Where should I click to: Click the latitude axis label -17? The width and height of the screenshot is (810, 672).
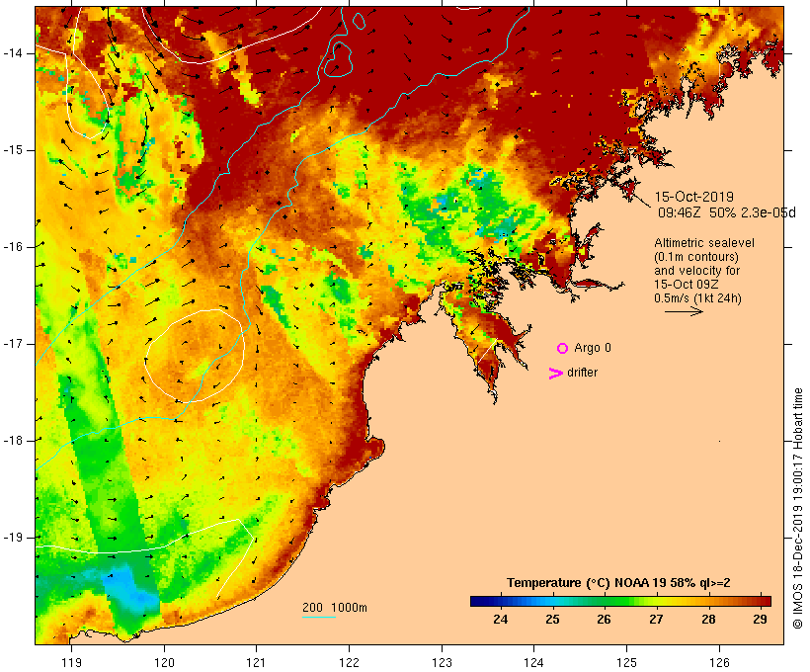[13, 344]
